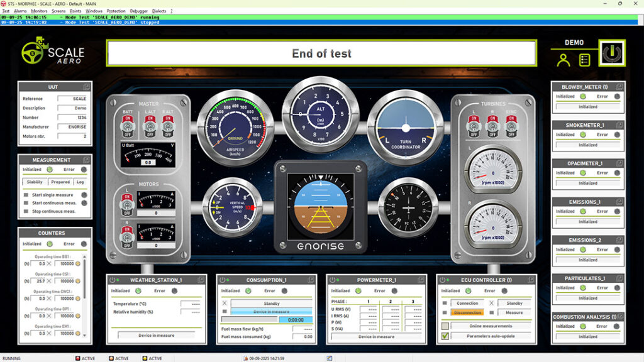Click the UUT Reference field

72,99
